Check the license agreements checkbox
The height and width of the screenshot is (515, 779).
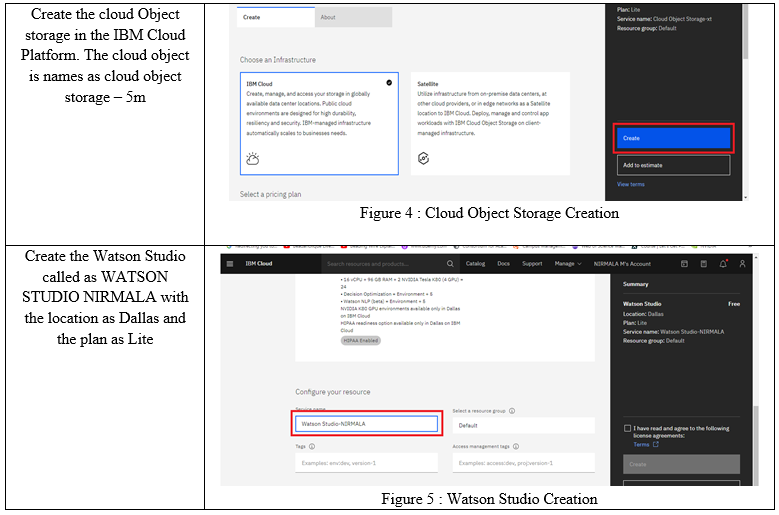(x=627, y=428)
